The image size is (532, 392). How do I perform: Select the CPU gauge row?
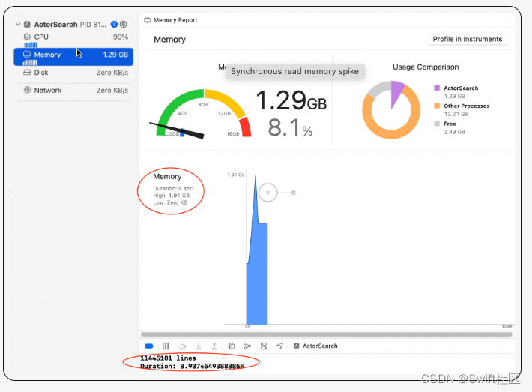(73, 39)
